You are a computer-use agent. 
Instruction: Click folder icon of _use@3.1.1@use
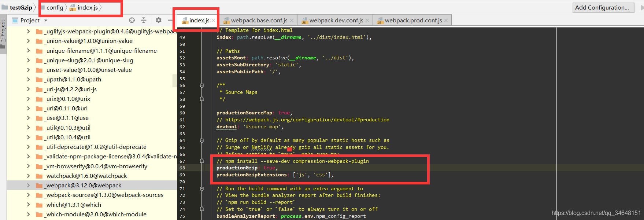[39, 118]
